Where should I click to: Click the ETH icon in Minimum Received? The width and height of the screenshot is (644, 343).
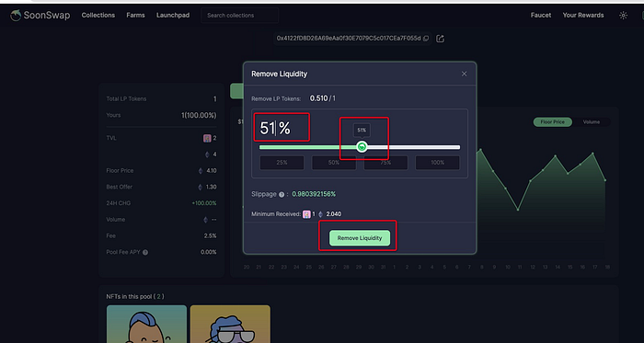pos(321,214)
